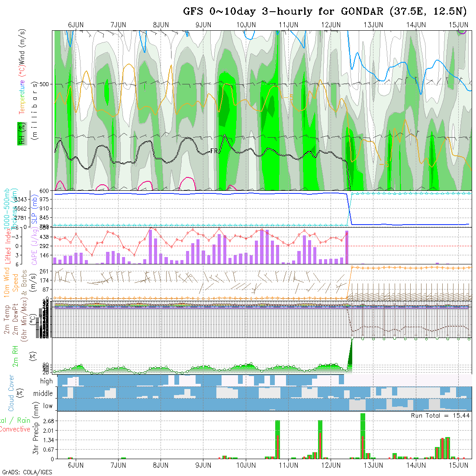Click the chart title for GONDAR

pyautogui.click(x=327, y=11)
